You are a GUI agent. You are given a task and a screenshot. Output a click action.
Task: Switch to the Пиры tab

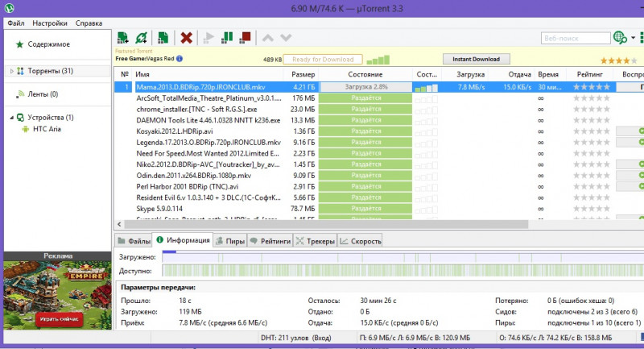click(x=230, y=241)
